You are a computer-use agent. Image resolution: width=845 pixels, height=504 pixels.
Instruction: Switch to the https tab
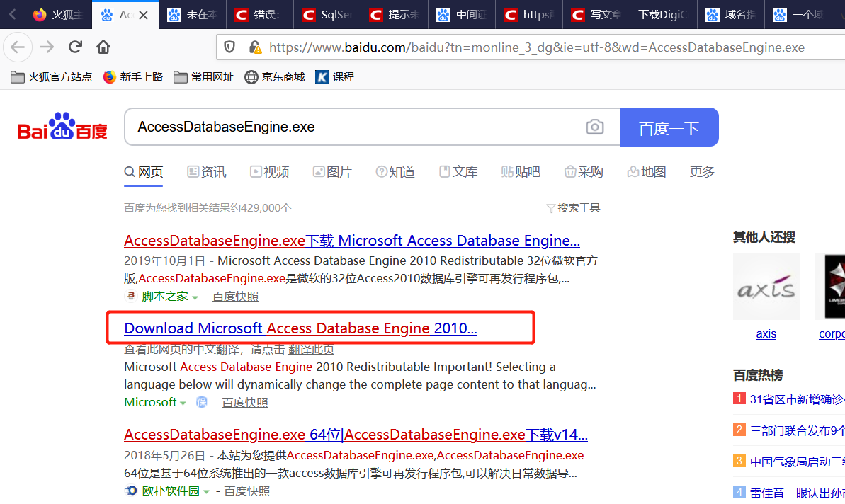[x=529, y=15]
